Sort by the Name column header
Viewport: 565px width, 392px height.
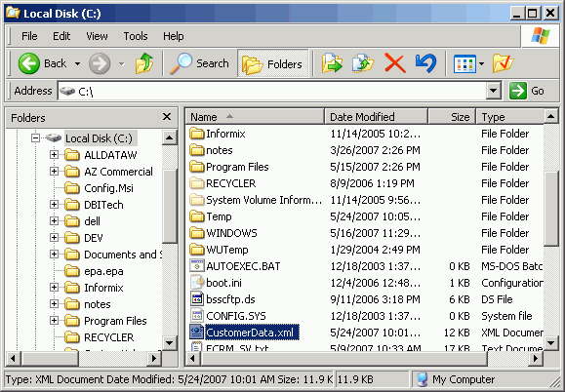pyautogui.click(x=255, y=117)
